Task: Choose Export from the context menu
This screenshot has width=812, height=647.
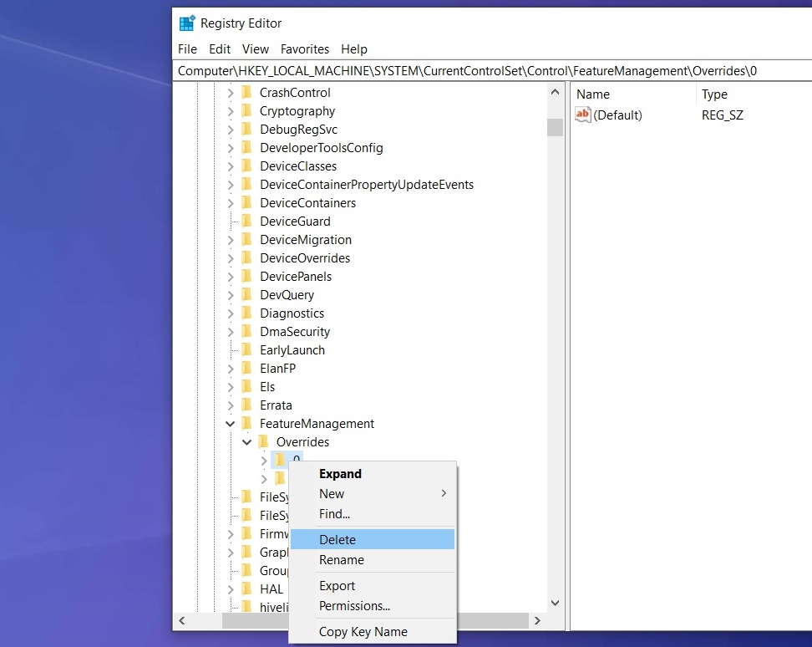Action: [x=373, y=586]
